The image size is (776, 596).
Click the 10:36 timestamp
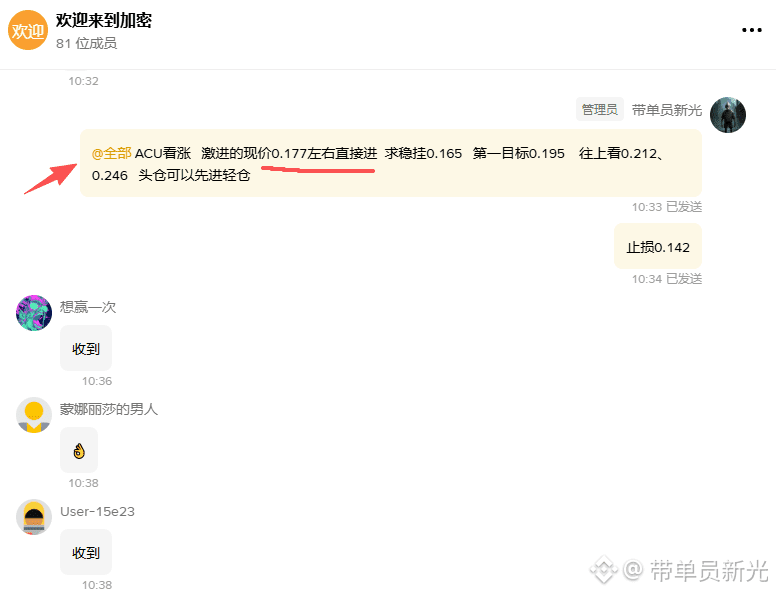[97, 381]
